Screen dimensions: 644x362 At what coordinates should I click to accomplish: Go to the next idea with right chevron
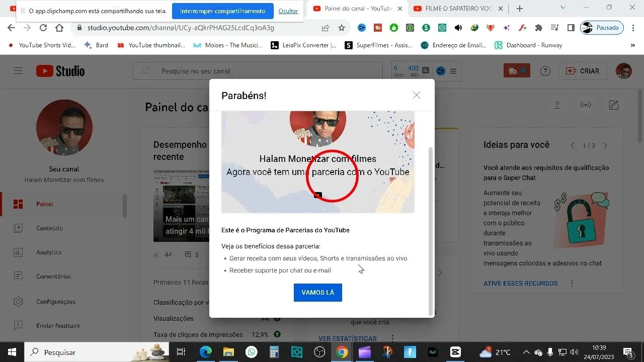point(605,146)
